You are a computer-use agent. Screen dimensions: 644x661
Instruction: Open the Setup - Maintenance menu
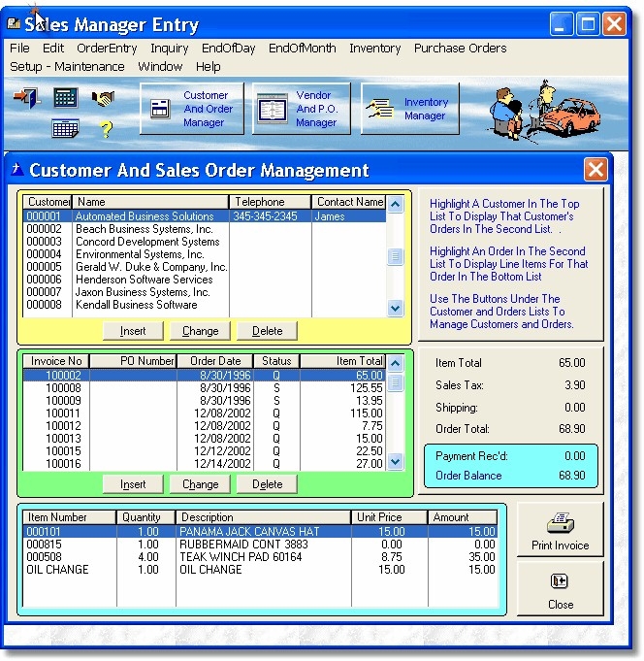click(67, 67)
